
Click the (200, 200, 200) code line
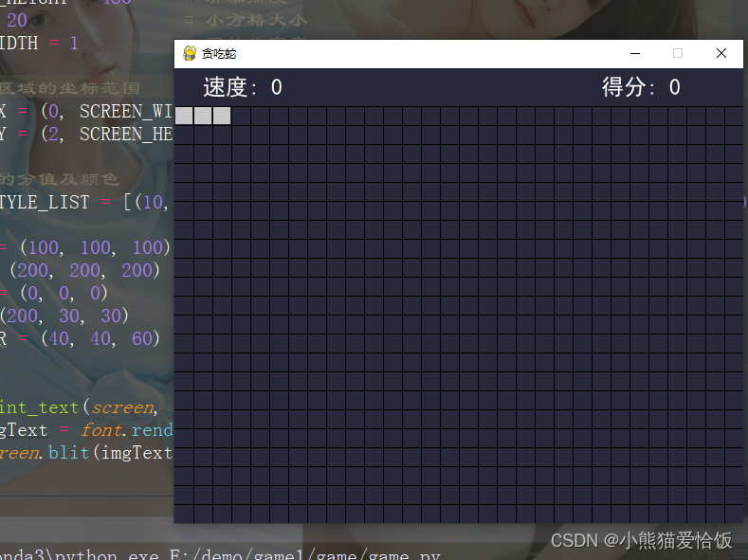(x=85, y=270)
